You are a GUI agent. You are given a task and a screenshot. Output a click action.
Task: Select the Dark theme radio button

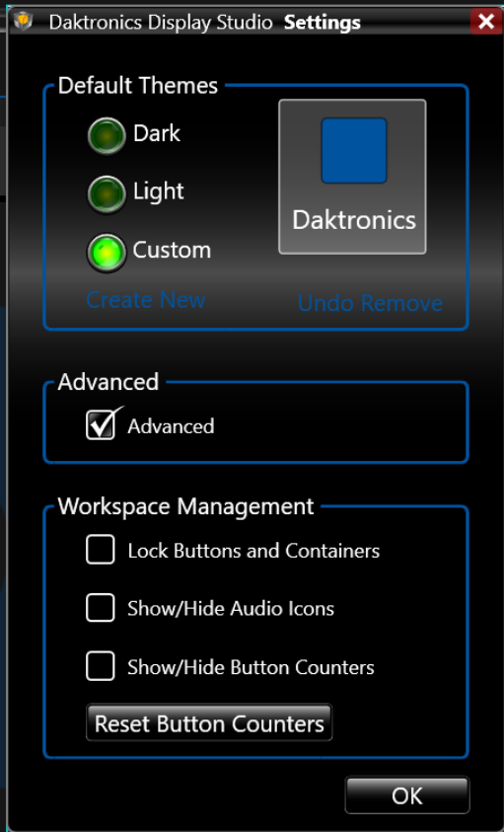[107, 136]
